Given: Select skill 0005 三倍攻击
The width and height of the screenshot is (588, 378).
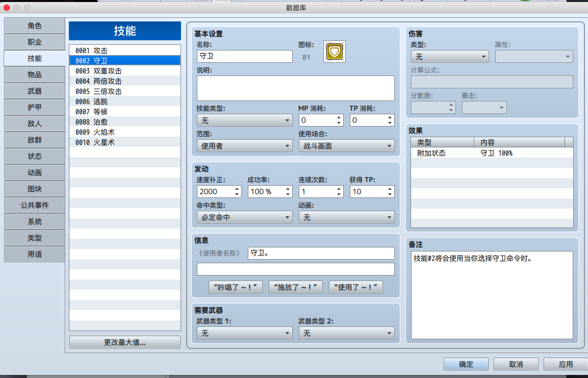Looking at the screenshot, I should pos(125,91).
